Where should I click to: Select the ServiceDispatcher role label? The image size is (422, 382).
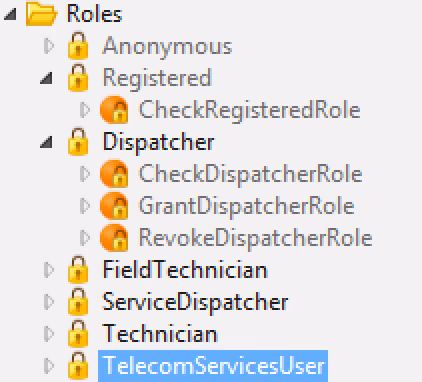[x=195, y=302]
